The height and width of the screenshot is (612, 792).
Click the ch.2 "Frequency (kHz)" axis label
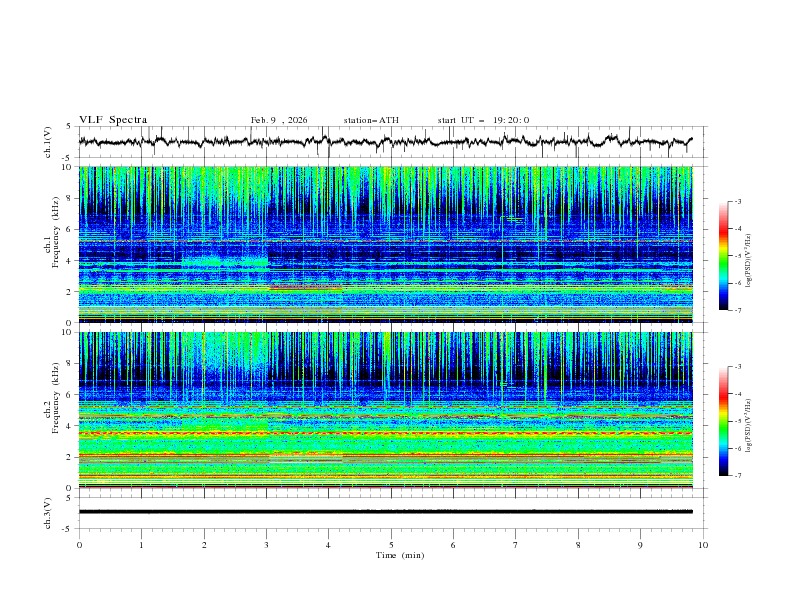pos(56,398)
